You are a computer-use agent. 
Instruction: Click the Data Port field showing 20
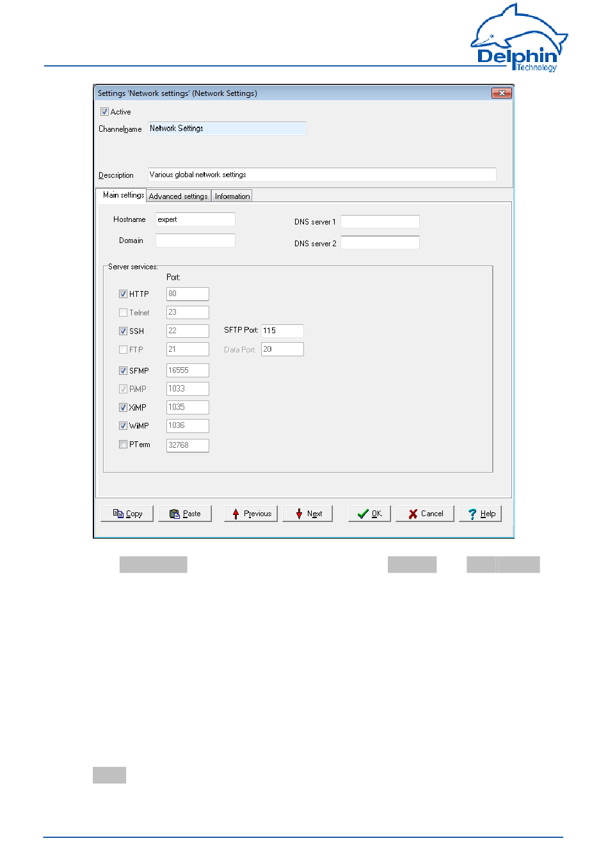(282, 349)
